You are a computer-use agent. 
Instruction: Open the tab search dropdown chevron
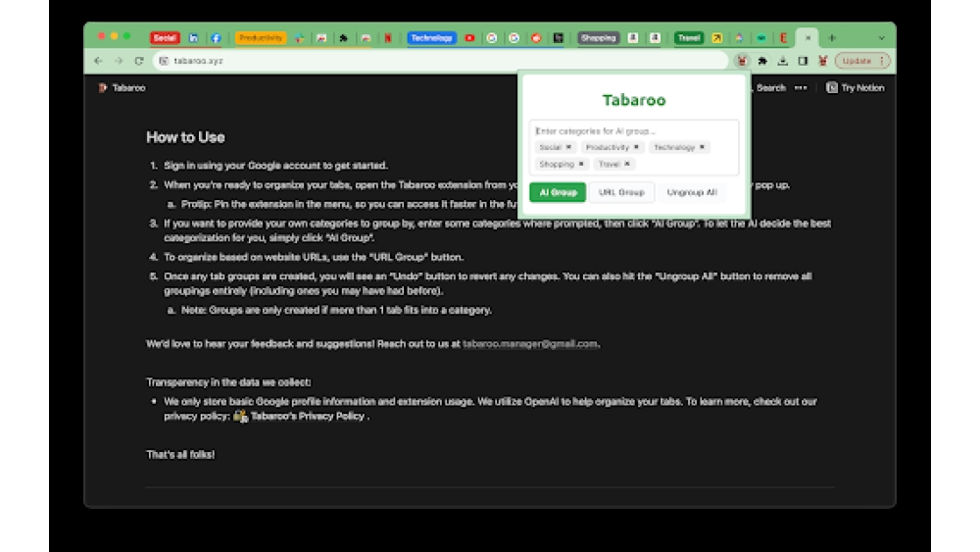click(x=882, y=38)
